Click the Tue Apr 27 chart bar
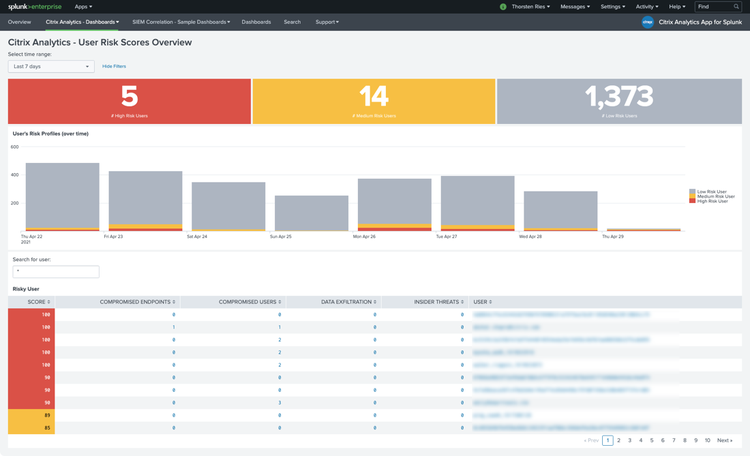 coord(477,203)
